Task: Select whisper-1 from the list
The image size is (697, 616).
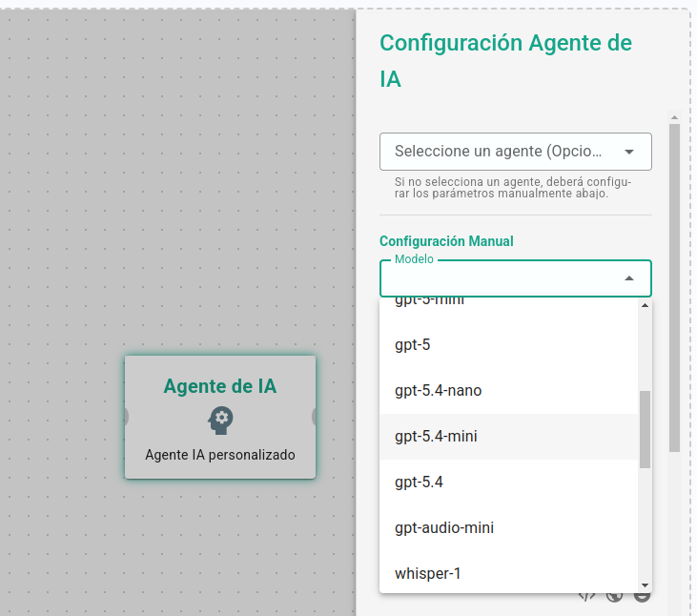Action: tap(428, 573)
